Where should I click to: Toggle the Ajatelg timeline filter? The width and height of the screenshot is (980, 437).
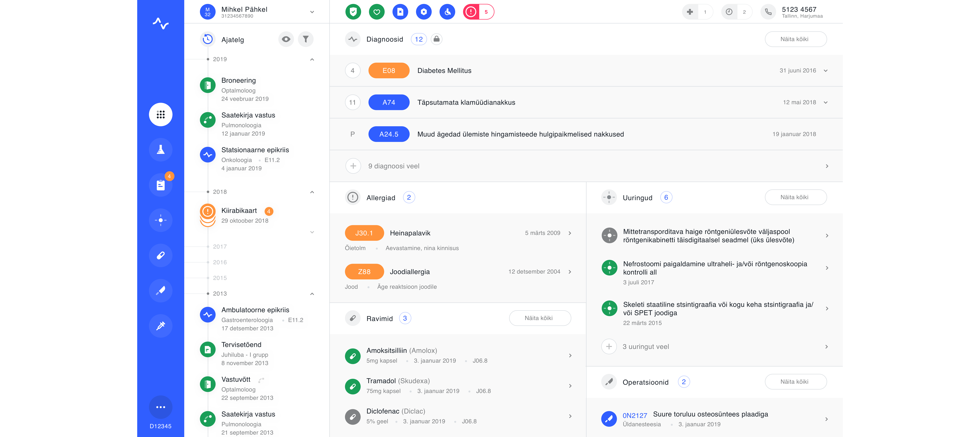click(306, 39)
